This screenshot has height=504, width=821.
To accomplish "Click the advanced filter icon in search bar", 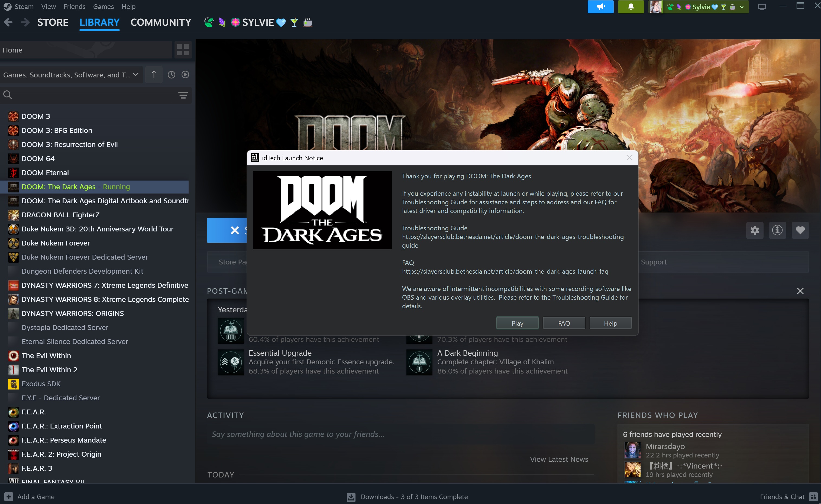I will (183, 95).
